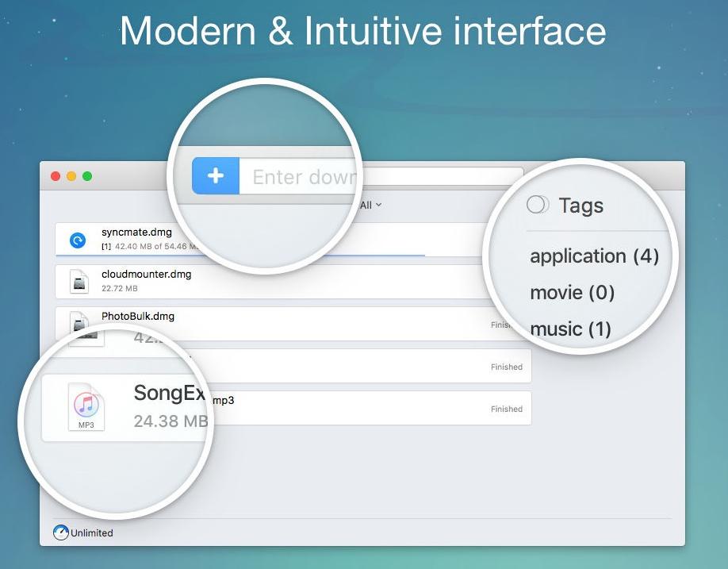Close the window with the red button

pyautogui.click(x=56, y=176)
